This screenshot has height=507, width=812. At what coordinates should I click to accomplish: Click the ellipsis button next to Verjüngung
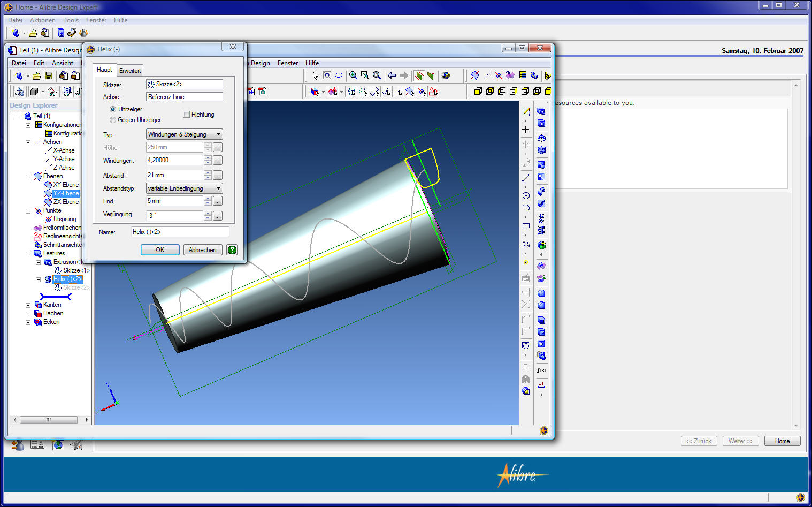pyautogui.click(x=218, y=216)
